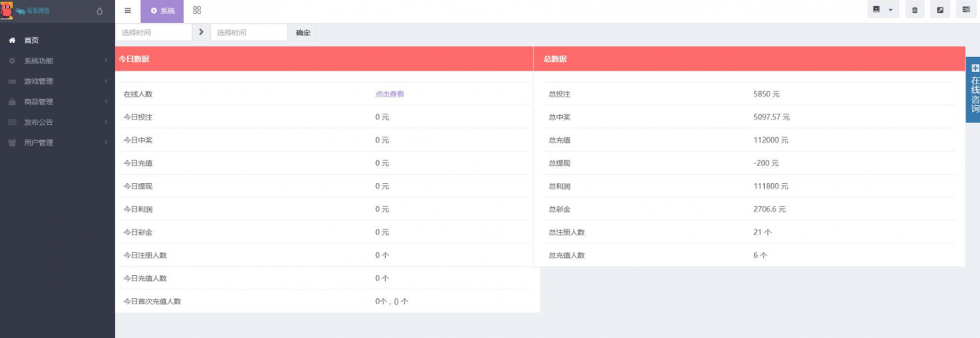Click the plus icon on the 在线咨询 widget
Image resolution: width=980 pixels, height=338 pixels.
tap(975, 68)
